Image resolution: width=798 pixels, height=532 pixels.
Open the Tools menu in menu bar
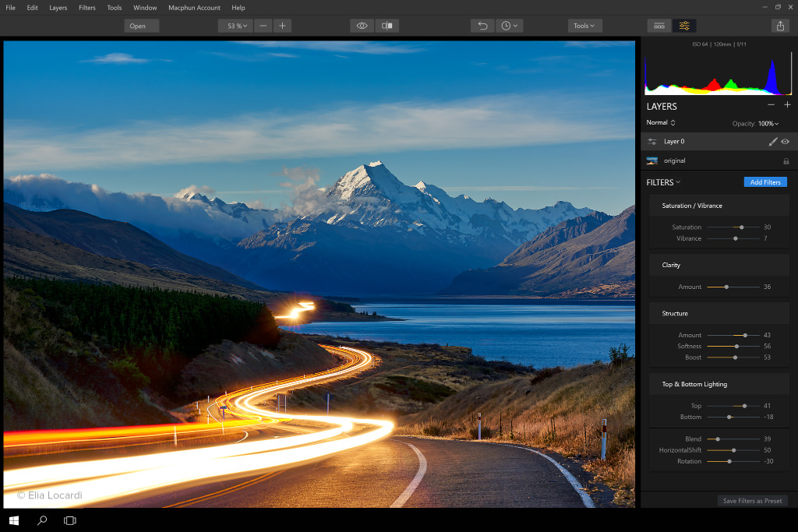(114, 8)
